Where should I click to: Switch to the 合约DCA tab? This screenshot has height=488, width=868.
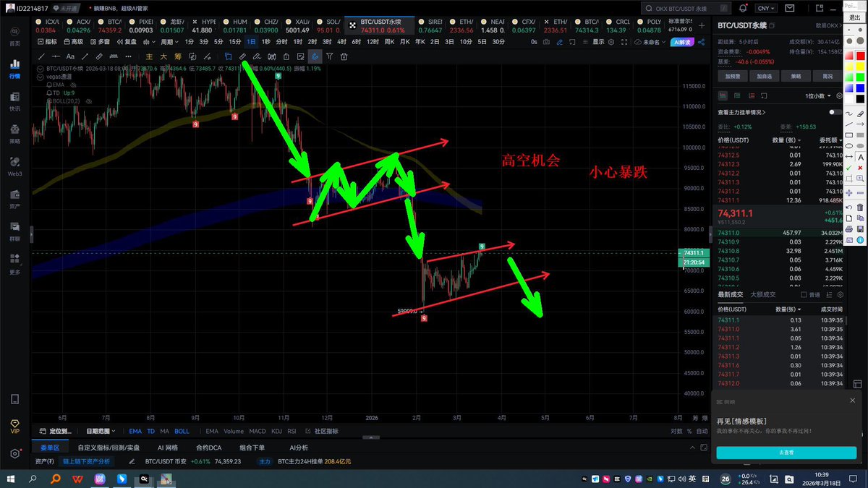[x=209, y=448]
